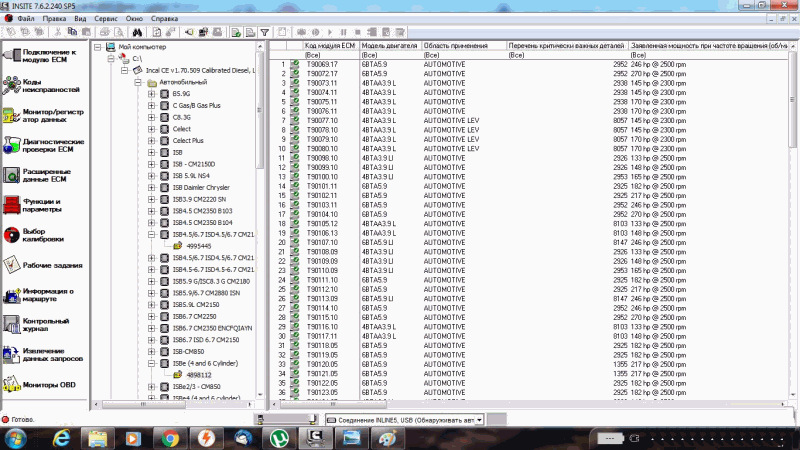Open the Сервис menu
Screen dimensions: 800x450
106,18
